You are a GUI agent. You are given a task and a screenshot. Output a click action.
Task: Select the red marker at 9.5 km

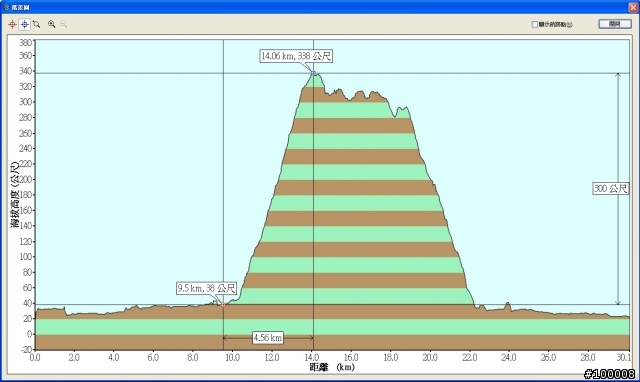tap(223, 304)
